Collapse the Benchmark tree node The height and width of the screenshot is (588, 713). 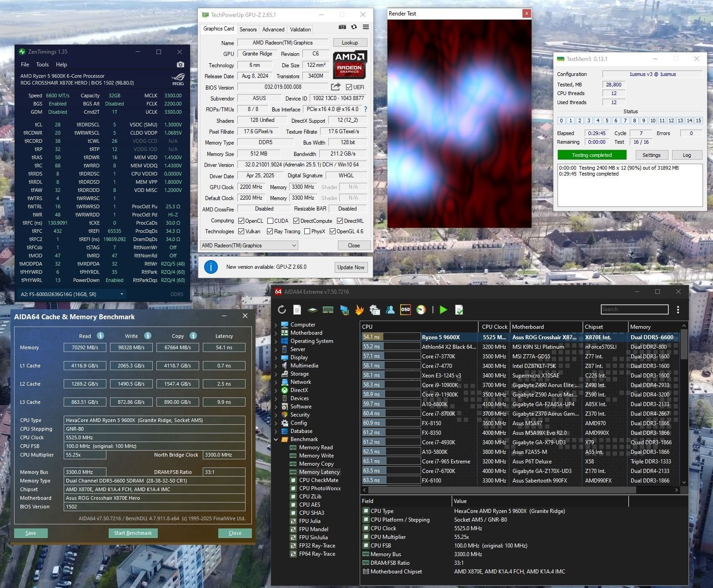(x=276, y=439)
